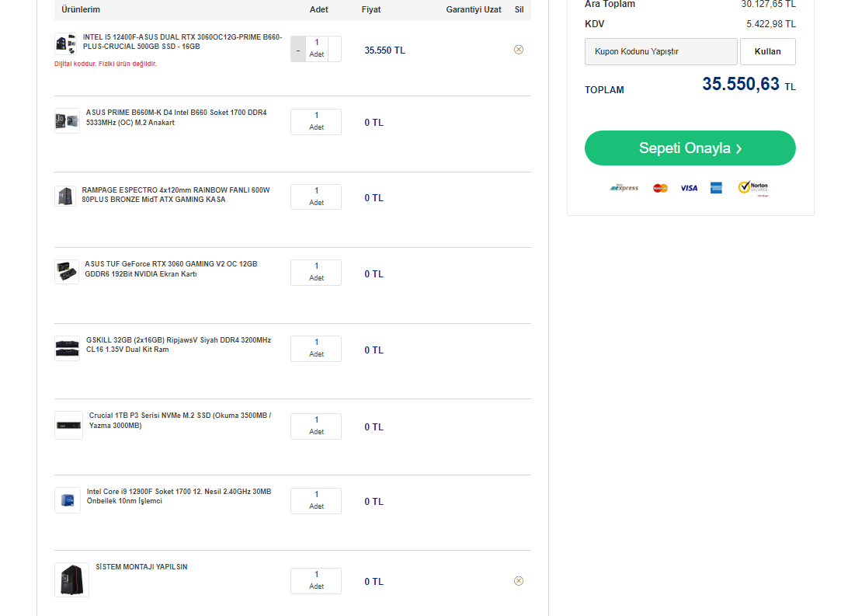Open the ASUS PRIME B660M-K motherboard thumbnail

tap(67, 120)
